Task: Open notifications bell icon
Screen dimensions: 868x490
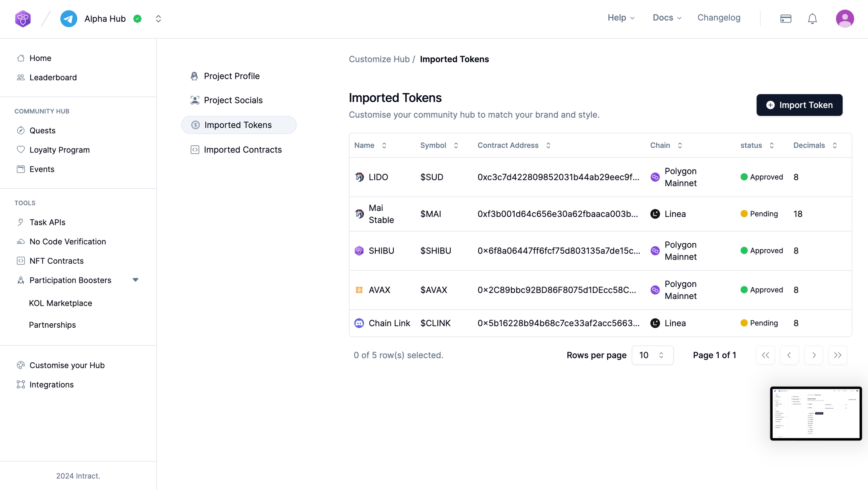Action: [x=812, y=18]
